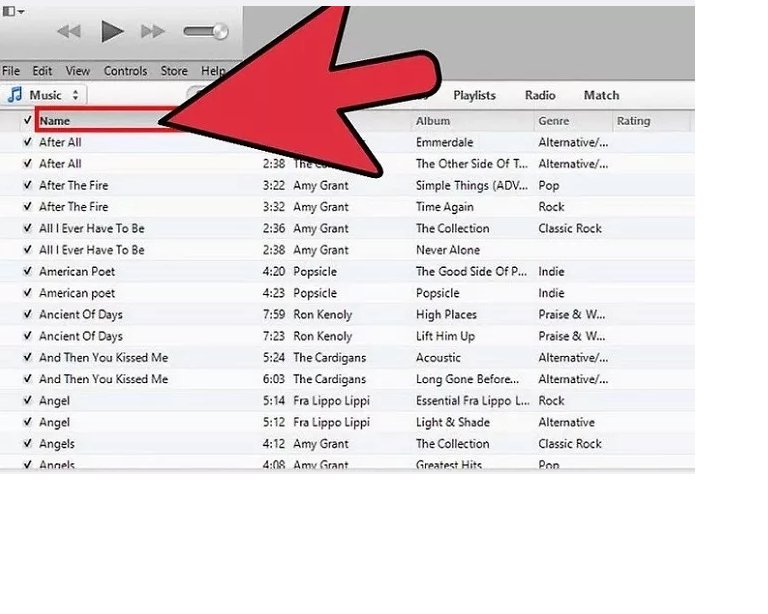Open the Music library dropdown
Viewport: 768px width, 614px height.
click(46, 95)
